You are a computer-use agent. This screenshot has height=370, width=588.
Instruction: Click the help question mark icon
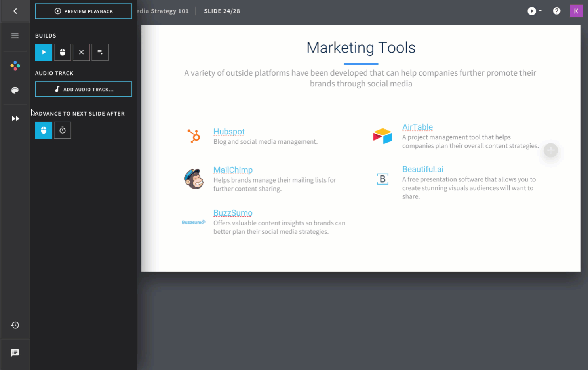[x=556, y=11]
